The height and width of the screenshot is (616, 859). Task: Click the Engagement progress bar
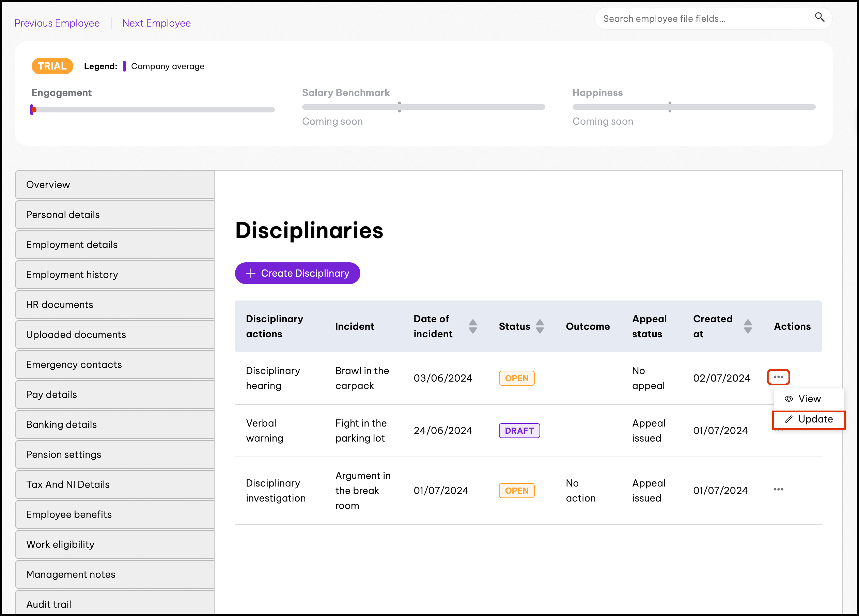[x=153, y=110]
